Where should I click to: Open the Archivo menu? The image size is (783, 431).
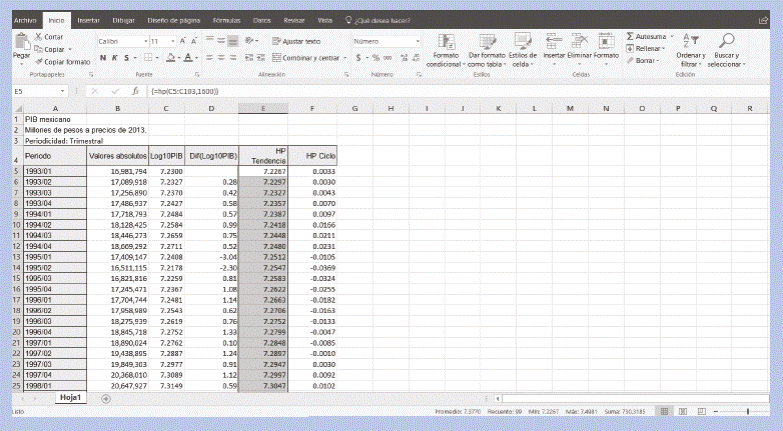point(25,19)
